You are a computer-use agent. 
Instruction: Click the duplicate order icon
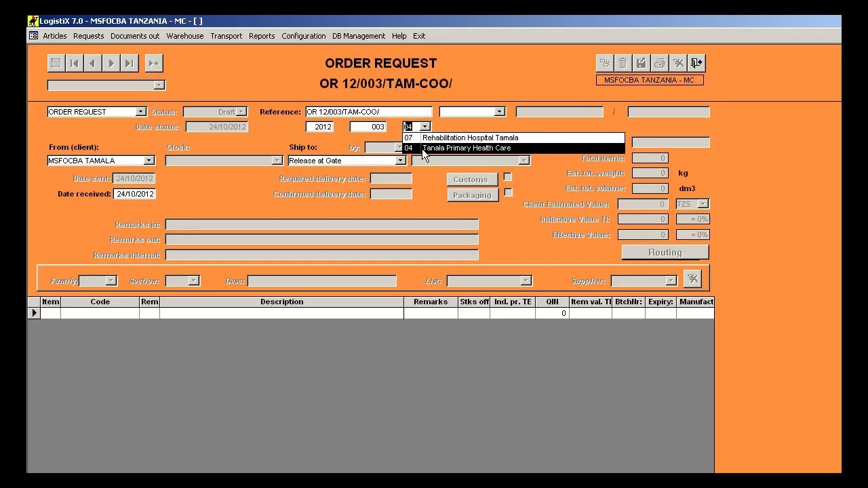[x=605, y=63]
